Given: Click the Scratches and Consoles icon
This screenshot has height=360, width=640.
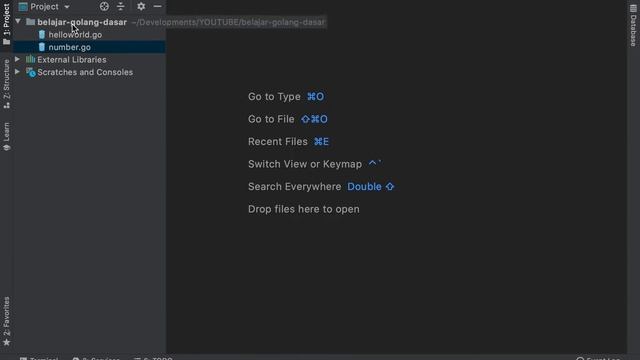Looking at the screenshot, I should pyautogui.click(x=31, y=72).
